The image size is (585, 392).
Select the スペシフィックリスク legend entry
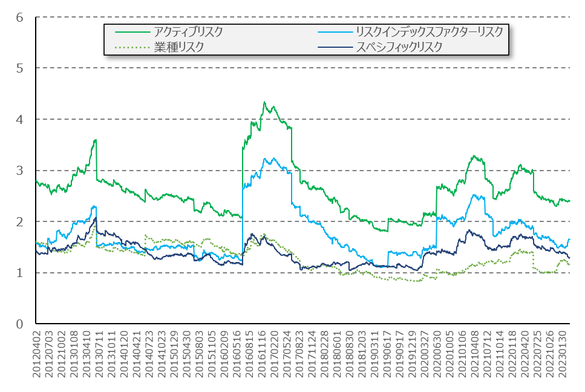pos(399,47)
